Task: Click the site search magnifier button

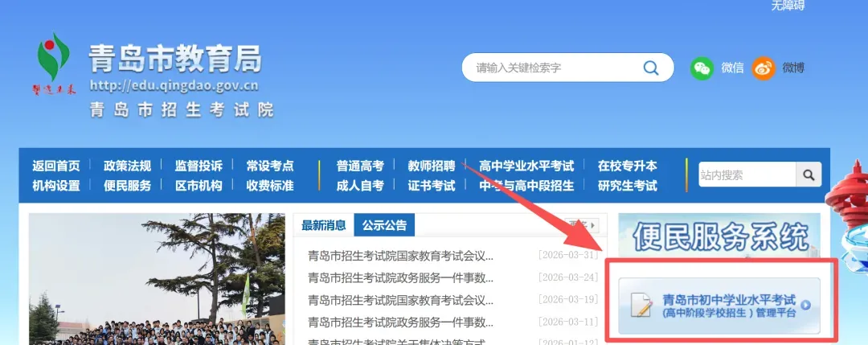Action: (x=809, y=175)
